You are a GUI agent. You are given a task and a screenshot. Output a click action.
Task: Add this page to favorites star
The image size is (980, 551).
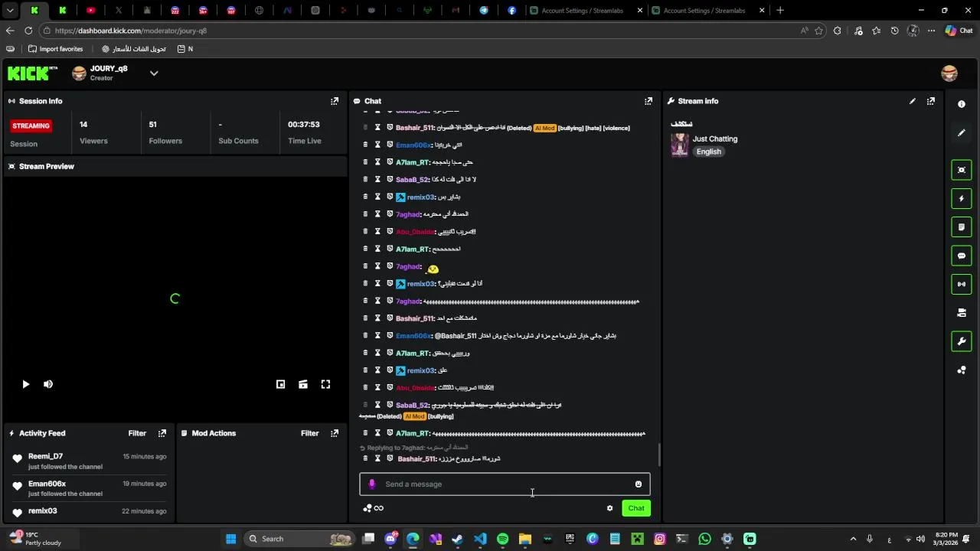(x=819, y=31)
